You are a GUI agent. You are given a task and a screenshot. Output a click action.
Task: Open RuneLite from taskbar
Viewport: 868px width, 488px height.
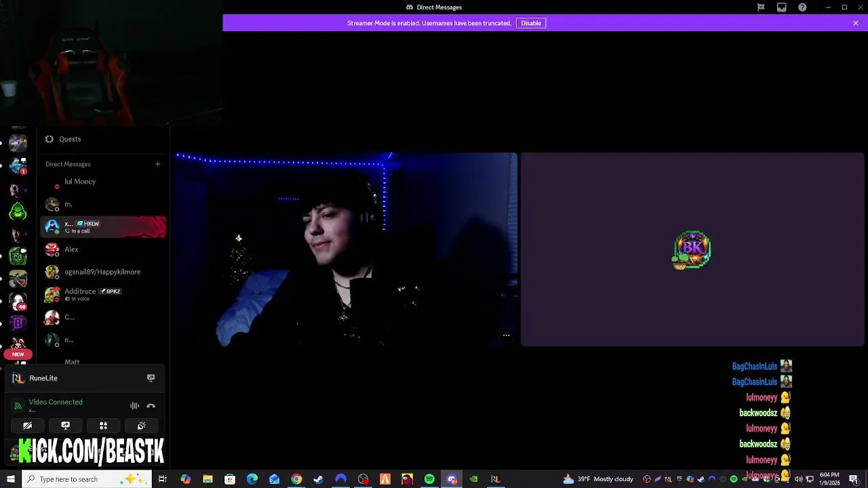coord(496,479)
